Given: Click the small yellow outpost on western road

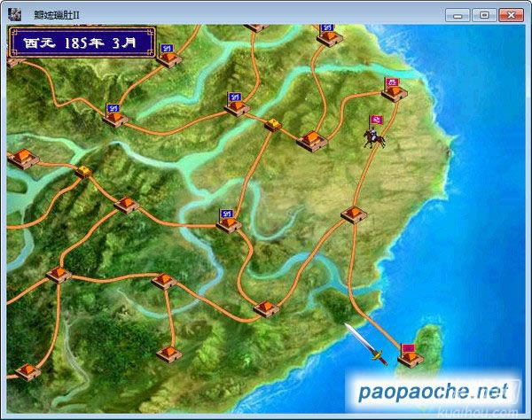Looking at the screenshot, I should coord(83,171).
